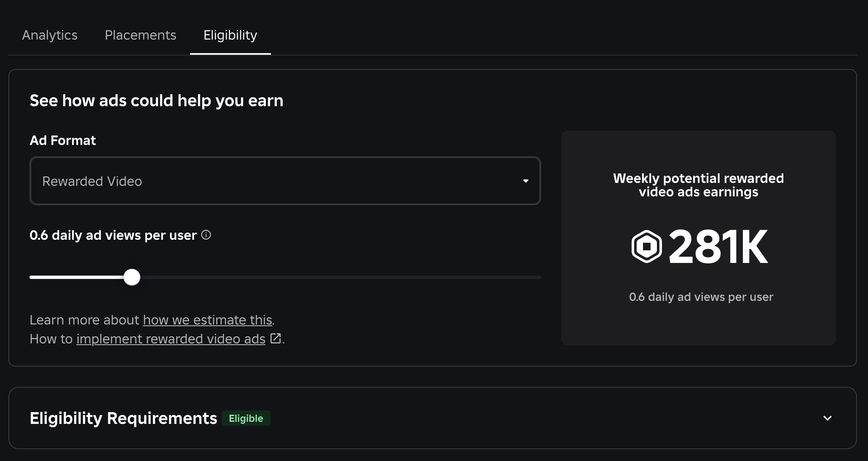Switch to the Analytics tab

pos(50,35)
